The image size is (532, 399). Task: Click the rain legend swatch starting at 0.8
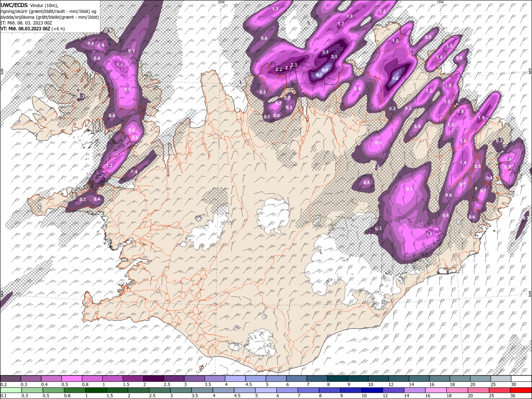[x=74, y=390]
